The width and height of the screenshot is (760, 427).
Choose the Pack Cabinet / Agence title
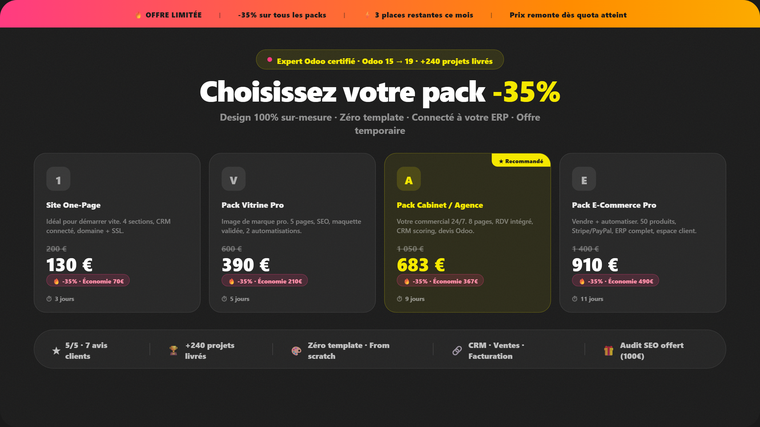439,205
